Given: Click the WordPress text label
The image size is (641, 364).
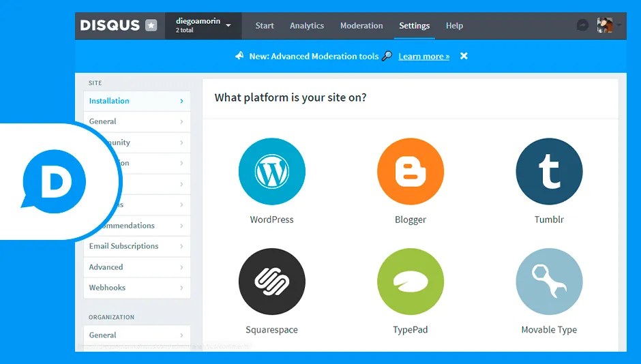Looking at the screenshot, I should pyautogui.click(x=272, y=219).
